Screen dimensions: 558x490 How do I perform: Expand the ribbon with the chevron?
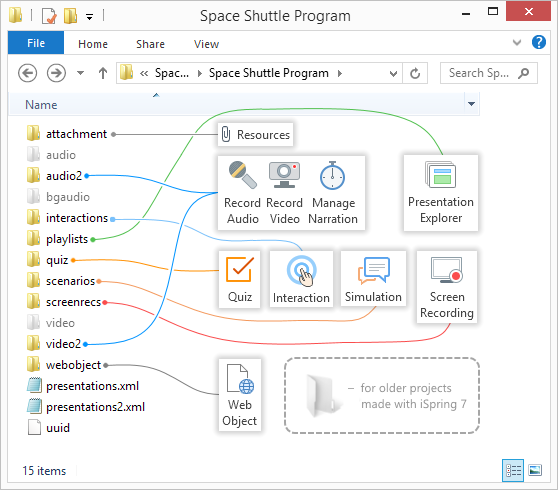(517, 43)
